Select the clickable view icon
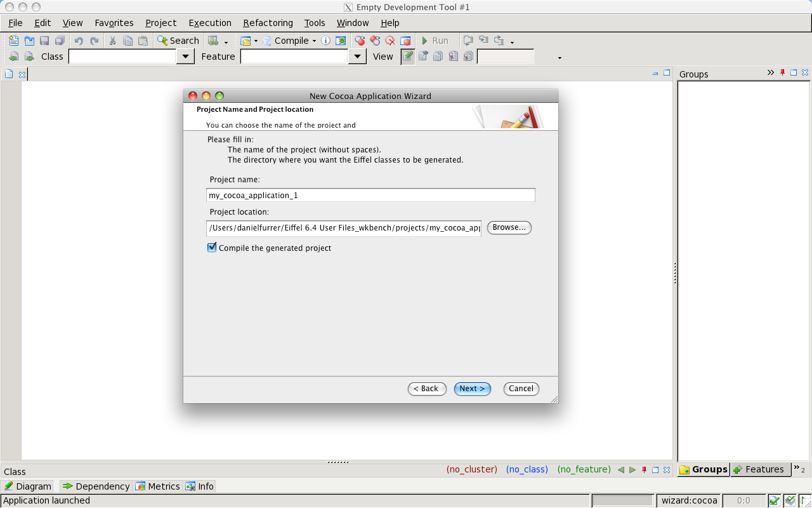The width and height of the screenshot is (812, 508). point(422,57)
